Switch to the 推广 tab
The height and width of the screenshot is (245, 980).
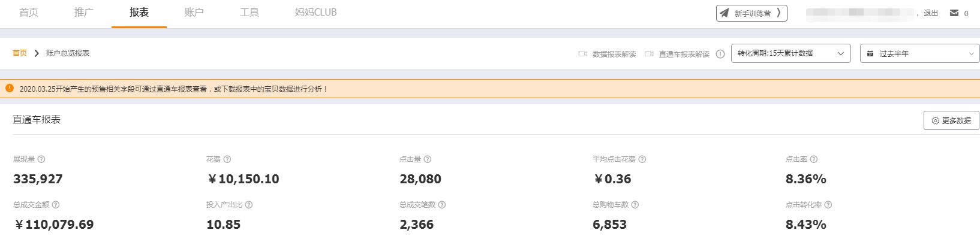point(84,13)
